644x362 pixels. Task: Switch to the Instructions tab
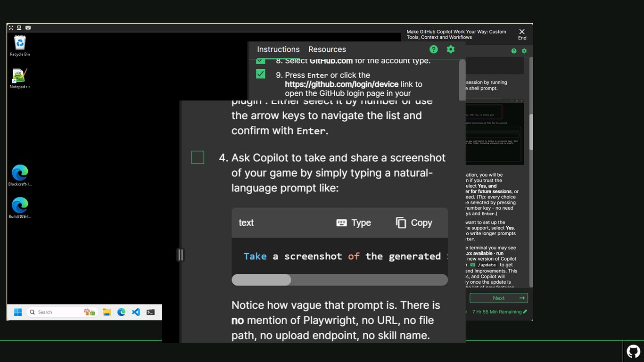[x=278, y=49]
